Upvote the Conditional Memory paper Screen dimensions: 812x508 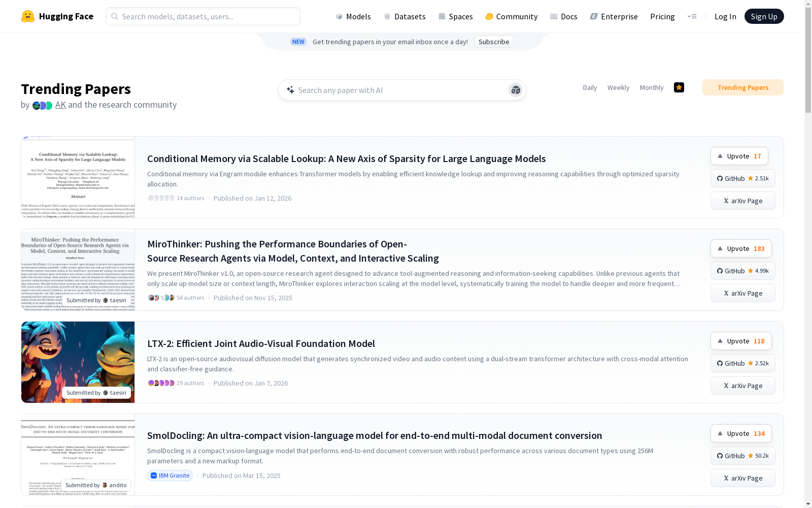coord(739,156)
